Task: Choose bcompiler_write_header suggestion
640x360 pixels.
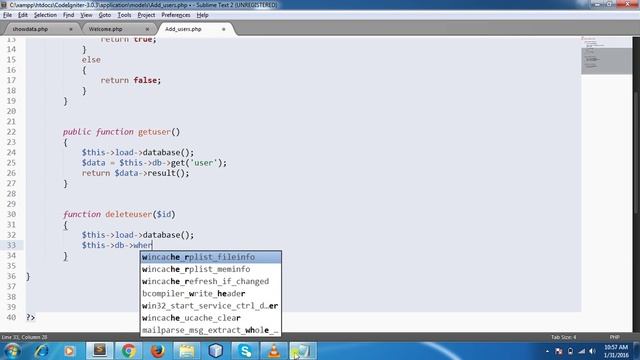Action: coord(211,294)
